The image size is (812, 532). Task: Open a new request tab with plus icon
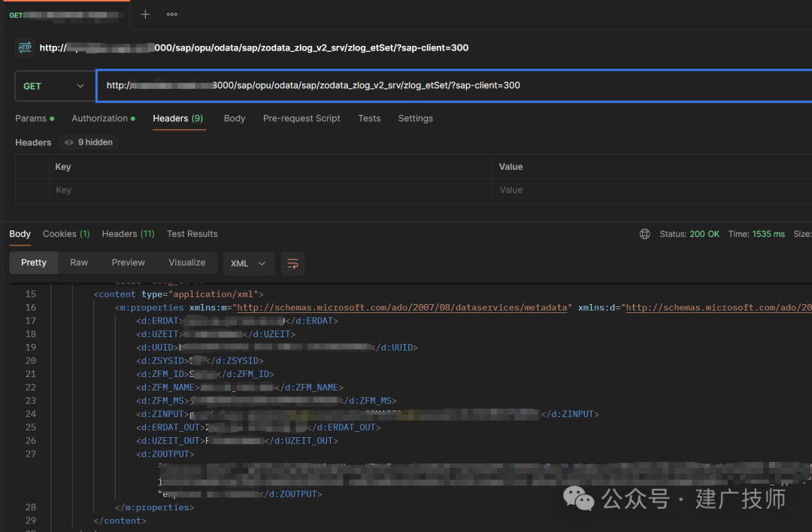(146, 14)
